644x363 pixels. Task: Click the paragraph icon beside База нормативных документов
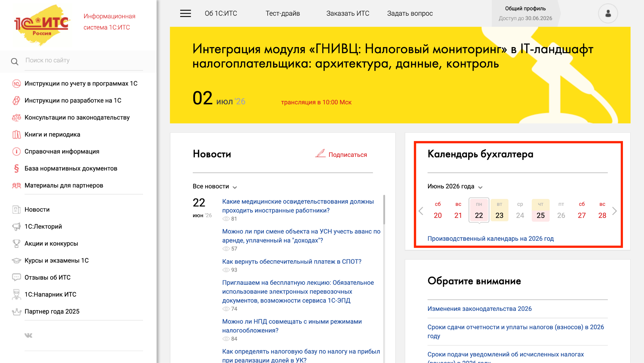coord(16,168)
